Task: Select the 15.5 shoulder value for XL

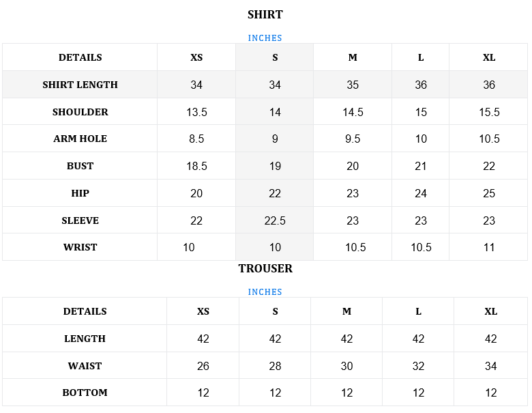Action: click(489, 112)
